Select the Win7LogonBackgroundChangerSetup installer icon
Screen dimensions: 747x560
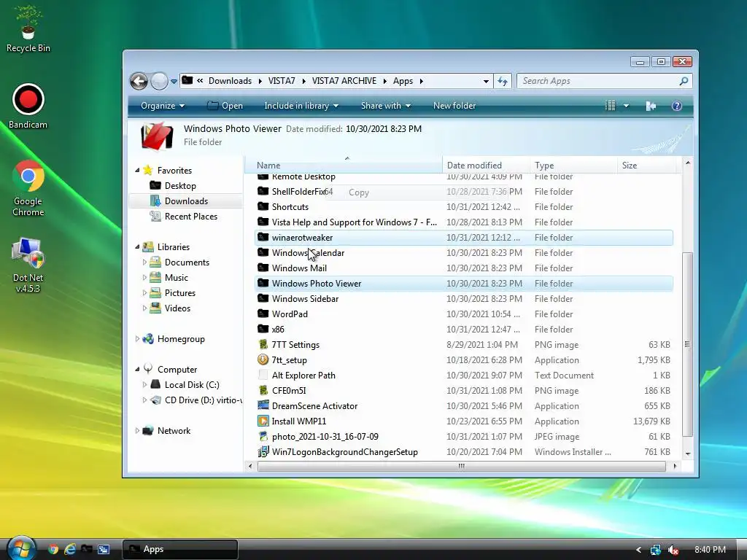point(263,451)
